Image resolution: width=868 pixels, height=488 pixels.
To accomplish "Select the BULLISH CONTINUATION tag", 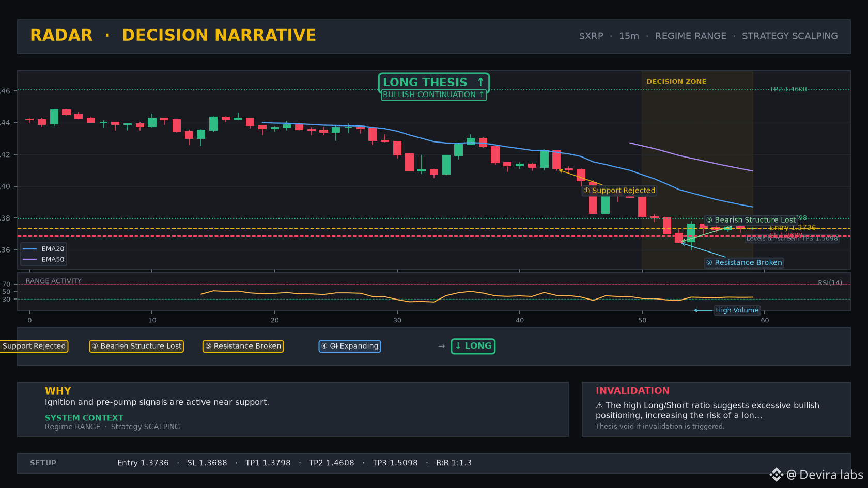I will (x=433, y=95).
